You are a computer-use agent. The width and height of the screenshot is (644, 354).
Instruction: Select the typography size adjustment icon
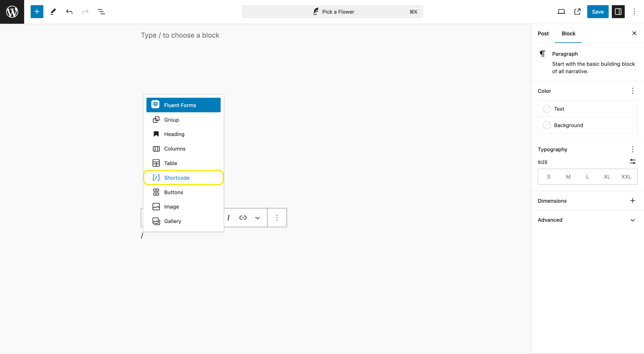pos(633,161)
